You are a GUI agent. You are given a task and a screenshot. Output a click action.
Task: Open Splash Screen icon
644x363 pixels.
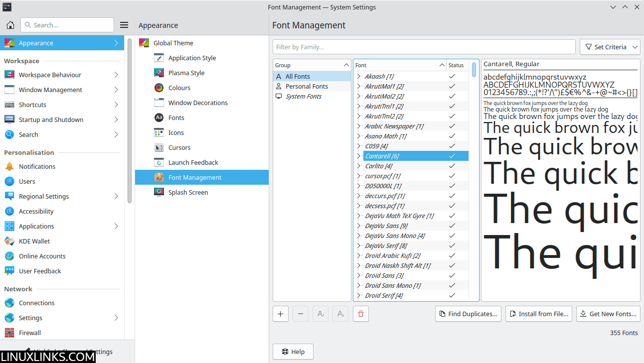159,192
